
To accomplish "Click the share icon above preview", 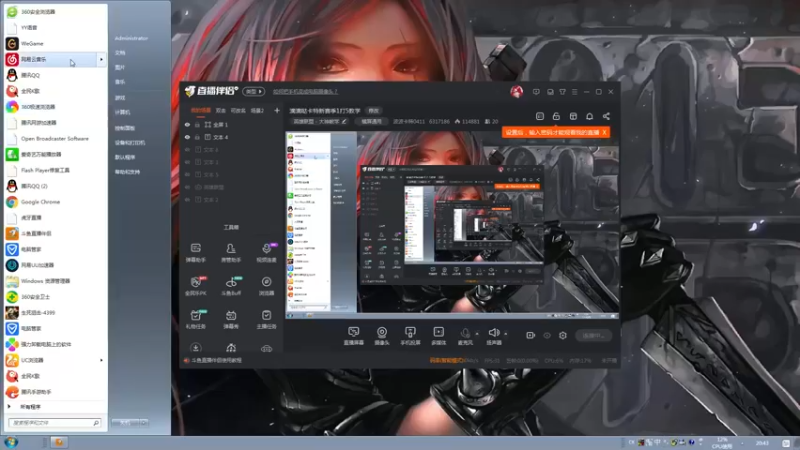I will pos(606,116).
